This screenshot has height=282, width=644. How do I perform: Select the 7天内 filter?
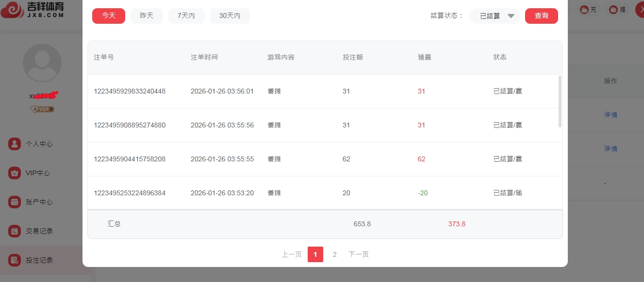[186, 16]
